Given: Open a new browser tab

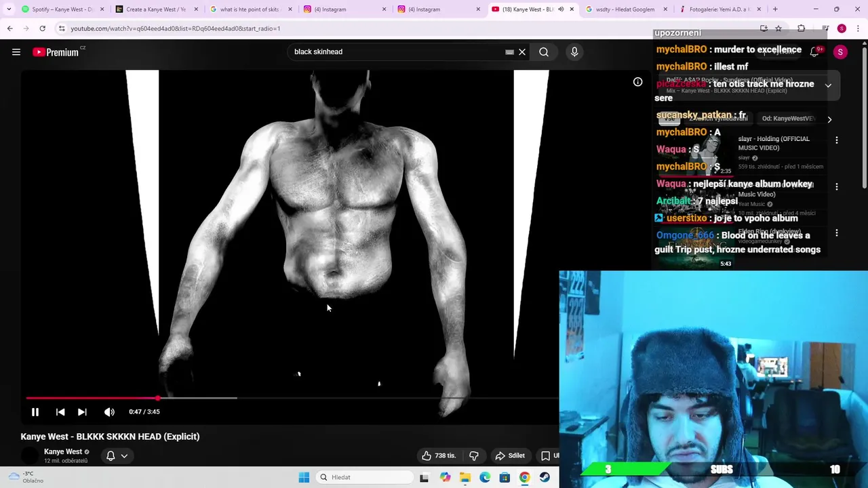Looking at the screenshot, I should (775, 9).
